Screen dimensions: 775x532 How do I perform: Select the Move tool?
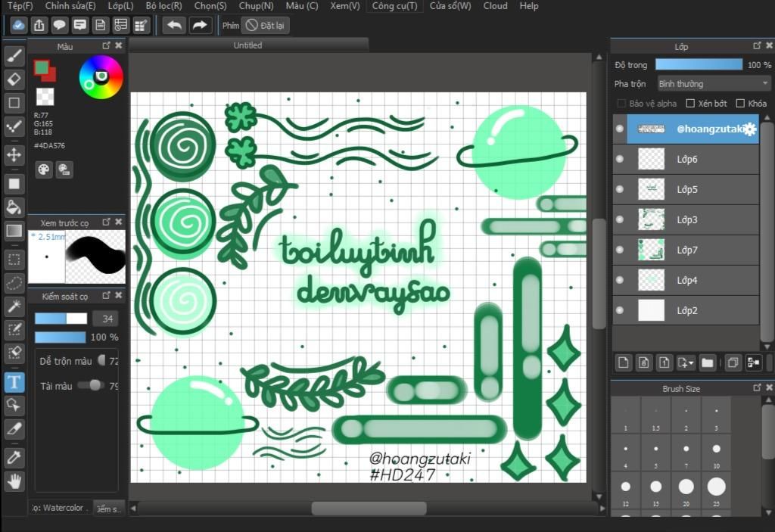pyautogui.click(x=14, y=154)
